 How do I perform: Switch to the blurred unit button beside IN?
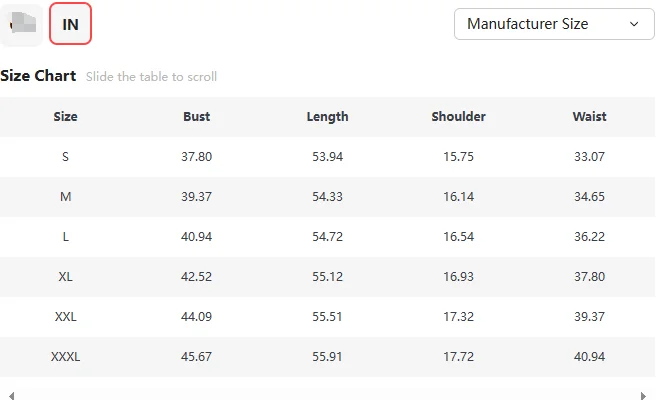pos(22,24)
